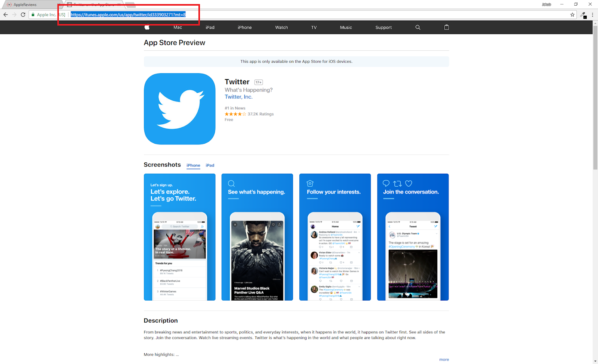The height and width of the screenshot is (364, 598).
Task: Click the star rating row
Action: (235, 114)
